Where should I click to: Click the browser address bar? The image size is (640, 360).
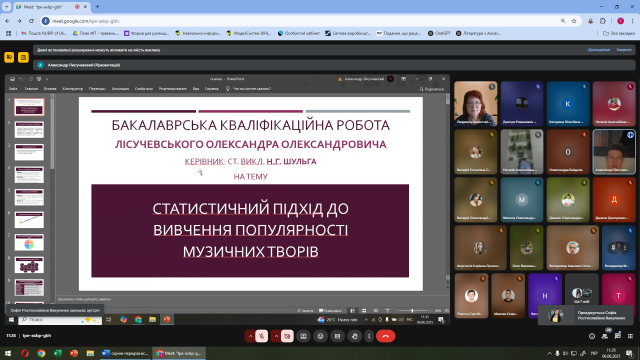pos(302,21)
